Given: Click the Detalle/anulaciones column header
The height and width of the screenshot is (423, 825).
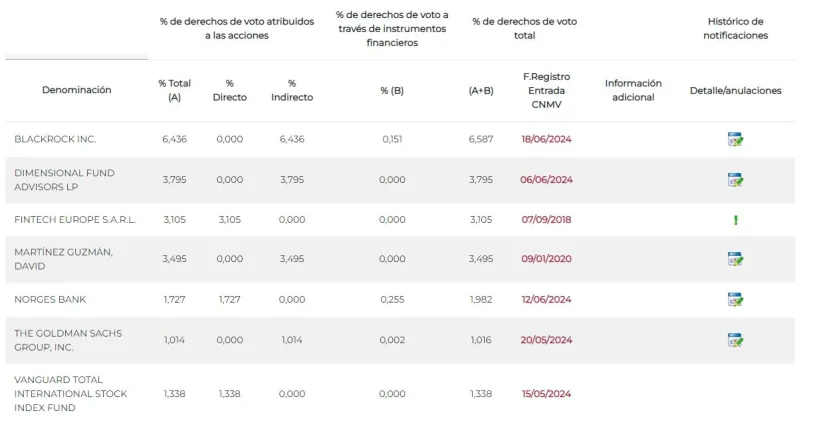Looking at the screenshot, I should click(735, 90).
